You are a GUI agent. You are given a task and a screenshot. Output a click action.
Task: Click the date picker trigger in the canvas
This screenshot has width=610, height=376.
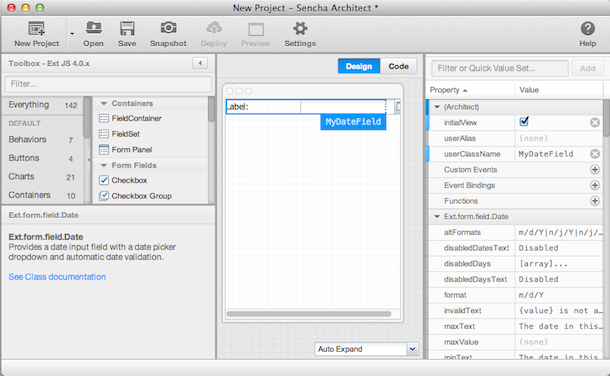point(397,107)
